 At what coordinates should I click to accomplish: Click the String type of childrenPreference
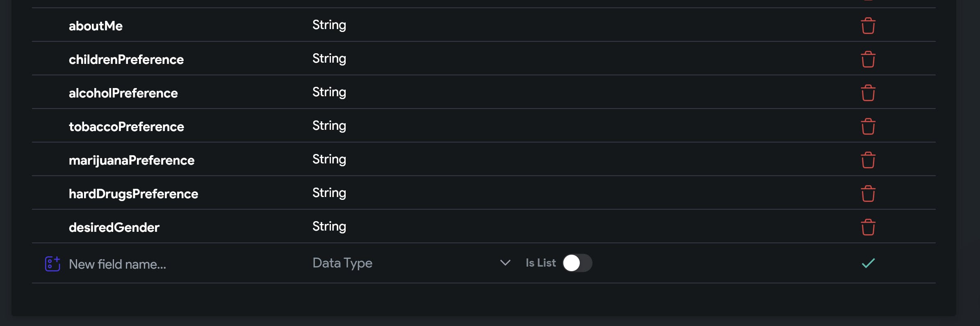(329, 59)
